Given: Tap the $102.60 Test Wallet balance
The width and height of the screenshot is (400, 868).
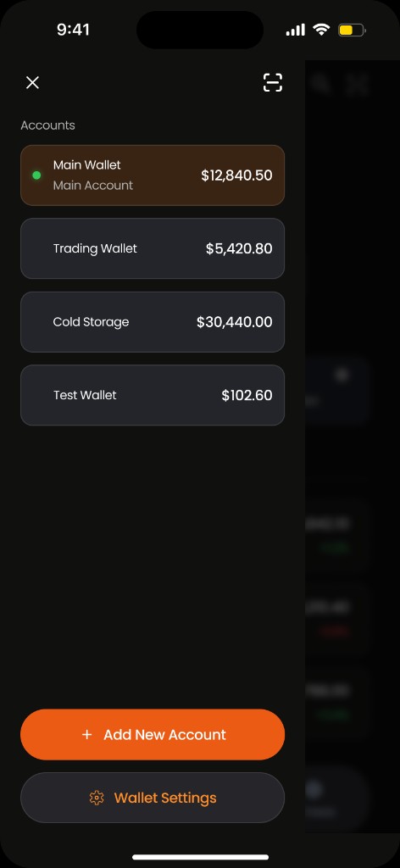Looking at the screenshot, I should point(247,395).
